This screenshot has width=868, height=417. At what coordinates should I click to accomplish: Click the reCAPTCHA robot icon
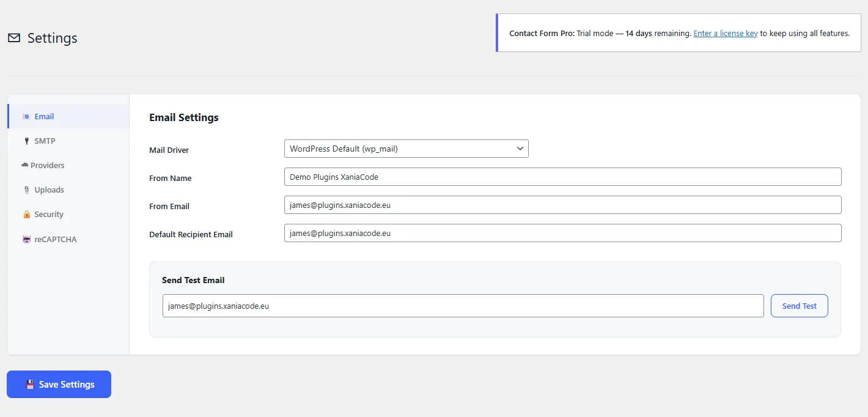(26, 239)
